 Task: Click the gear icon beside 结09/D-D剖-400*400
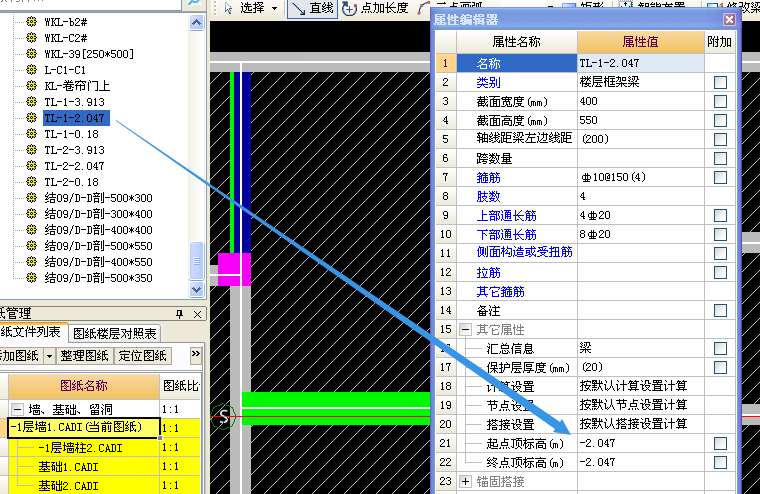32,230
